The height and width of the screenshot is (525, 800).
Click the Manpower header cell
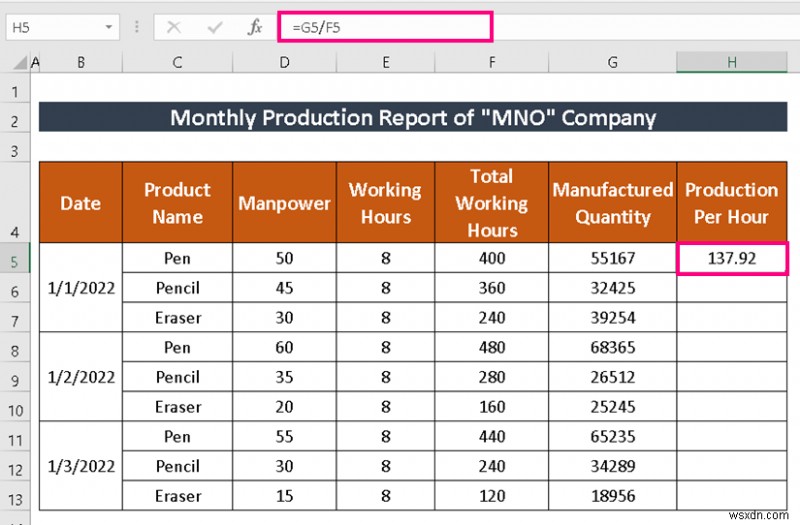tap(284, 203)
